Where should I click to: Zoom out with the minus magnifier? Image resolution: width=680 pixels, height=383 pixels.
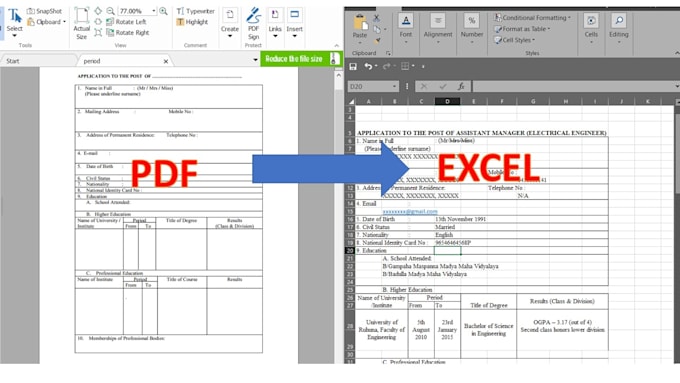[111, 11]
